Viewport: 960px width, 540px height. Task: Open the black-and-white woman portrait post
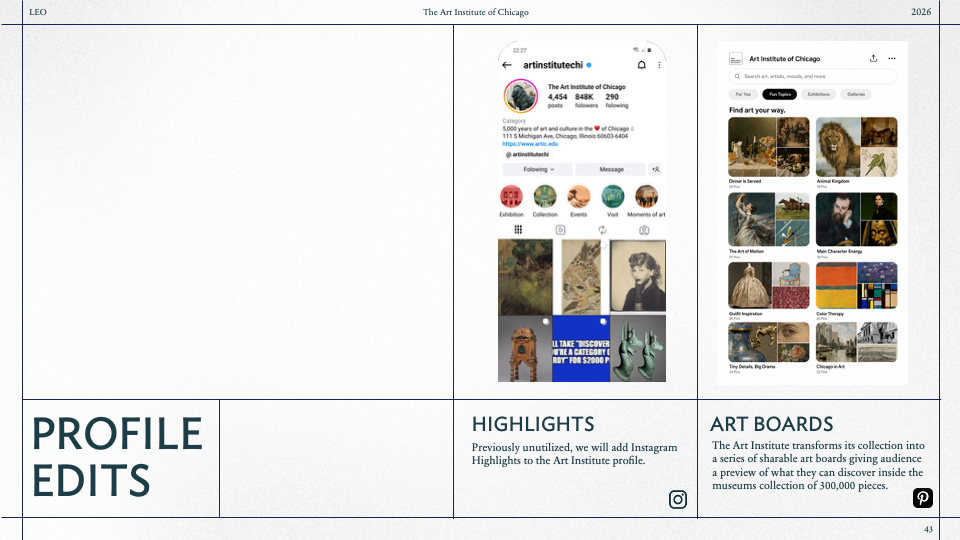pyautogui.click(x=637, y=277)
